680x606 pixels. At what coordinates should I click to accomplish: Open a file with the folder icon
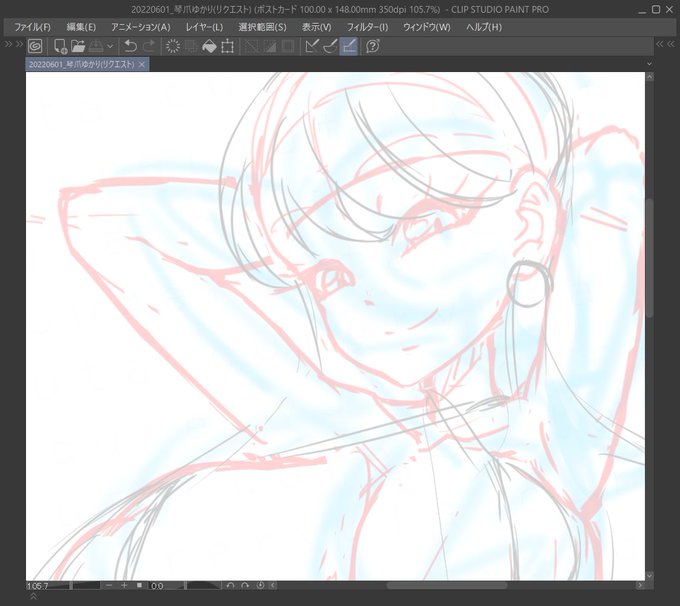coord(78,46)
